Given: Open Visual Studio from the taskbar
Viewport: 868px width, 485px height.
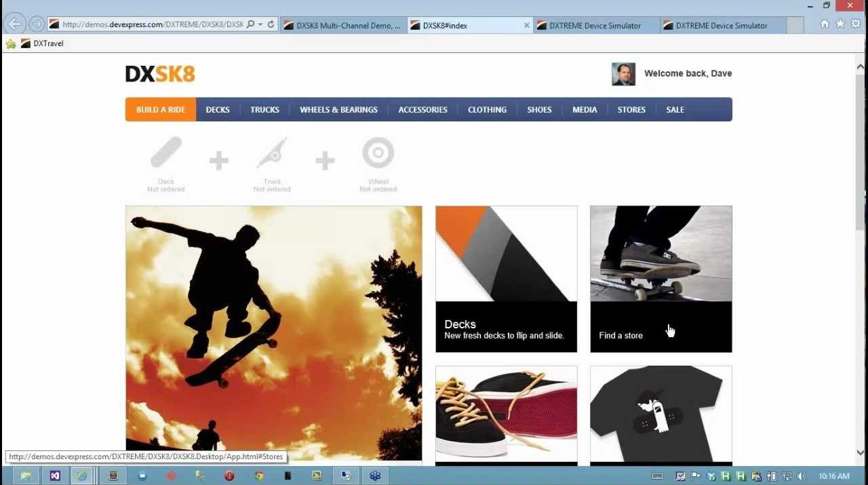Looking at the screenshot, I should click(x=55, y=476).
